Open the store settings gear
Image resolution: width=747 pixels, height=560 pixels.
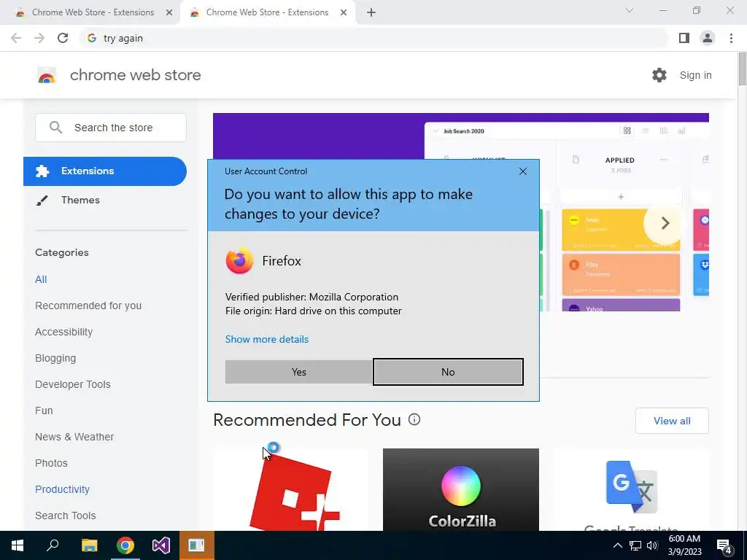coord(659,75)
